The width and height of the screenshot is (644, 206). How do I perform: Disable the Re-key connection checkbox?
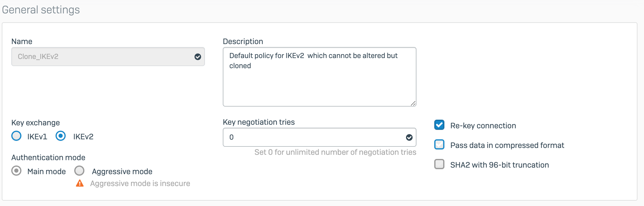pyautogui.click(x=439, y=125)
